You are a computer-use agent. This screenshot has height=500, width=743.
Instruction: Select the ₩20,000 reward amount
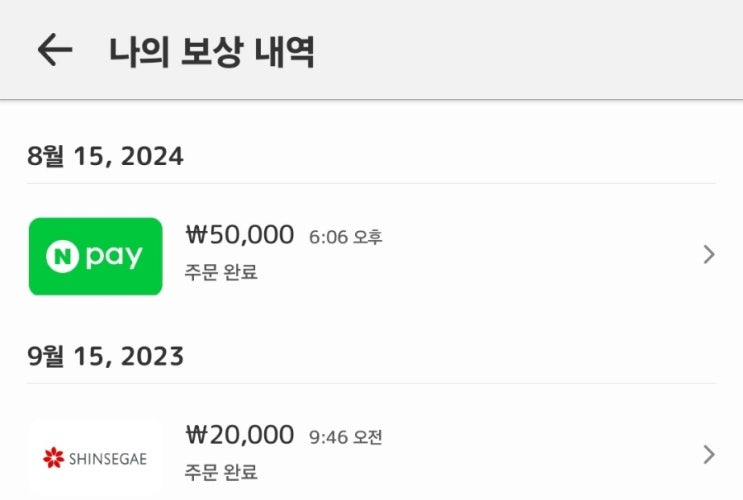point(240,435)
